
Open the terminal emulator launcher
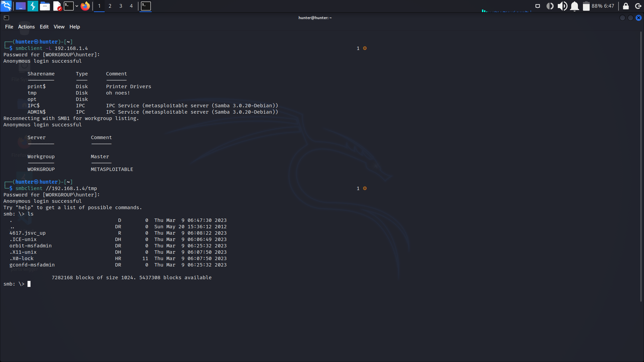pyautogui.click(x=68, y=6)
